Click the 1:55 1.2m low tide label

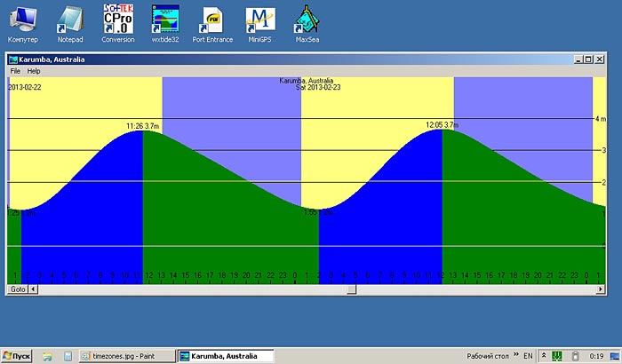click(x=318, y=212)
